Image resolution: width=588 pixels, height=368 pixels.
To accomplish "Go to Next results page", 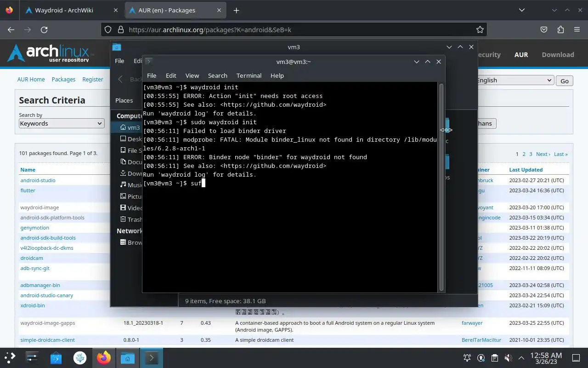I will pos(543,154).
